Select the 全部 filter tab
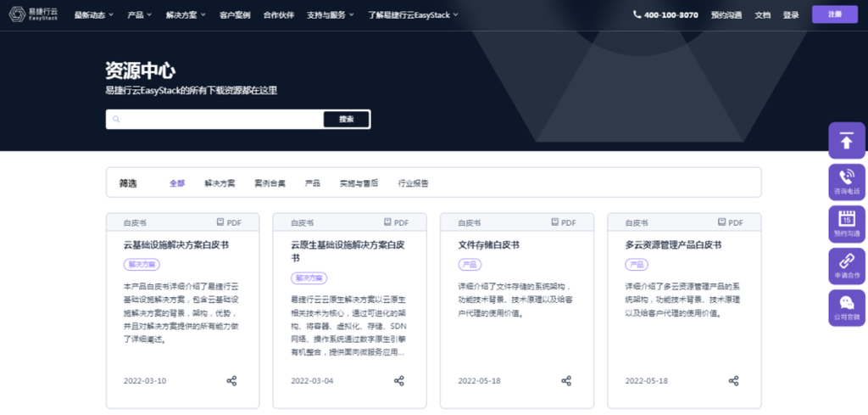The image size is (868, 415). click(x=177, y=183)
